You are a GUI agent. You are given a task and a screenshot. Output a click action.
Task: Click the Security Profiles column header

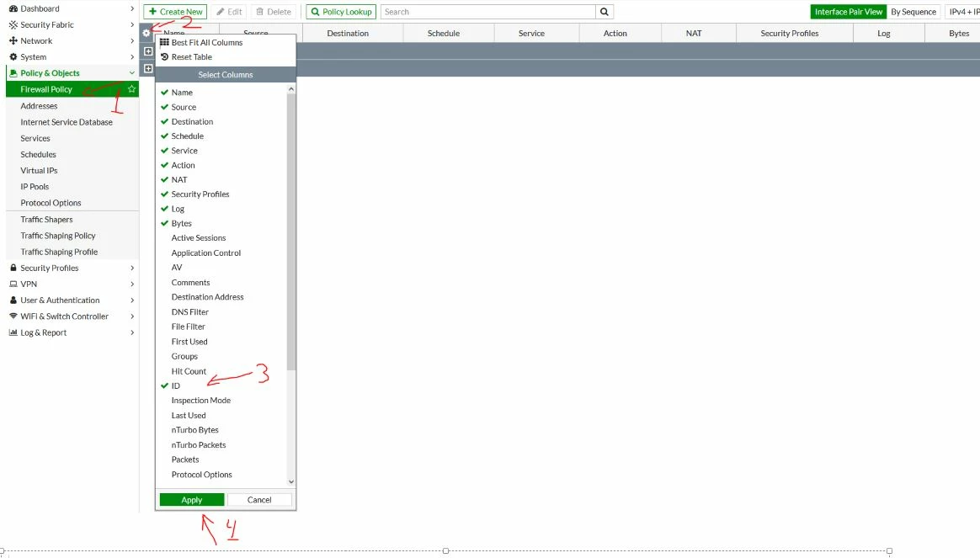point(790,33)
